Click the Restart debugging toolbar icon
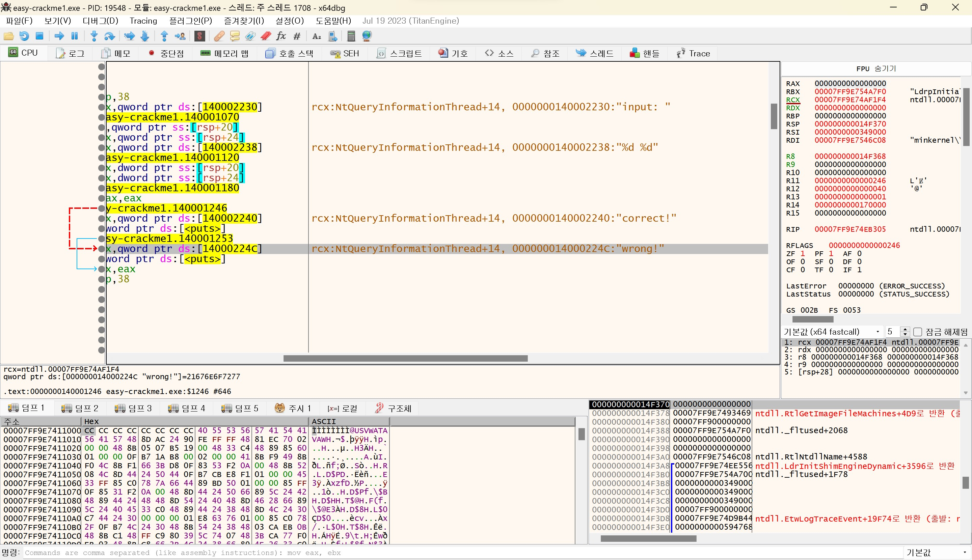This screenshot has width=972, height=560. tap(24, 36)
